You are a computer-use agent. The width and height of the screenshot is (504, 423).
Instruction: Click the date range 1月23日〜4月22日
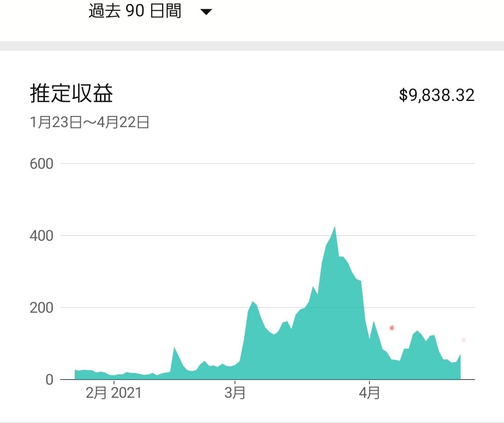89,122
